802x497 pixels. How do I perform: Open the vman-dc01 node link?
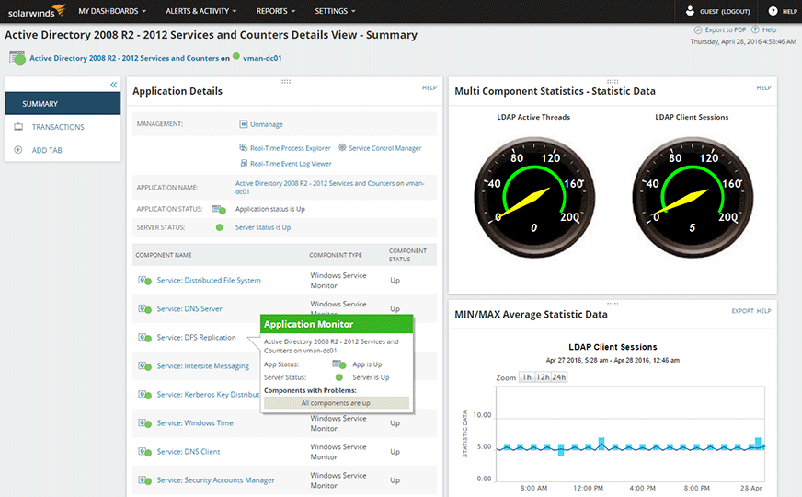coord(262,58)
